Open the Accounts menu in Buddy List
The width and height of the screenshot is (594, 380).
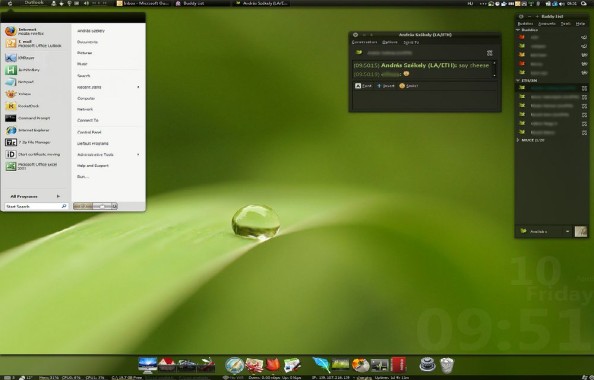tap(547, 23)
